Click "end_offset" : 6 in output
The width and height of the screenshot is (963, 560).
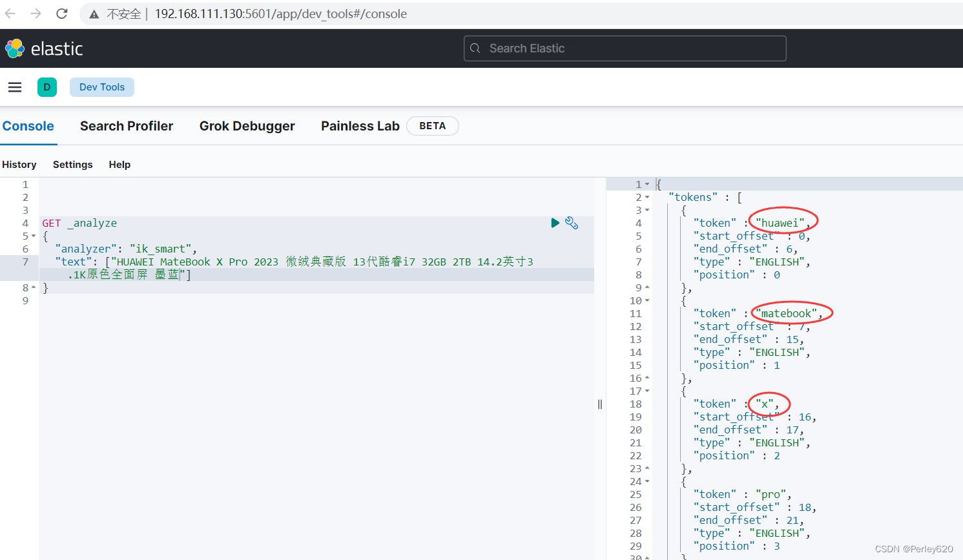(745, 249)
